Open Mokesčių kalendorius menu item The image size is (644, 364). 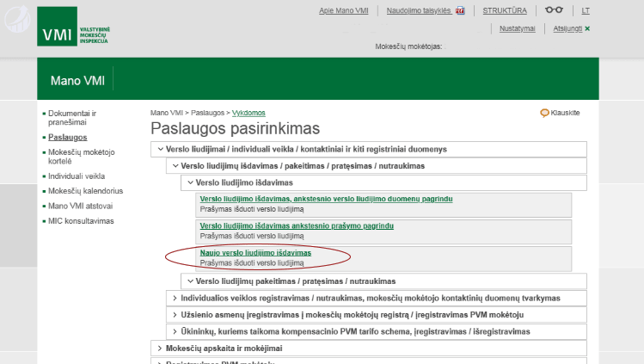[x=85, y=191]
